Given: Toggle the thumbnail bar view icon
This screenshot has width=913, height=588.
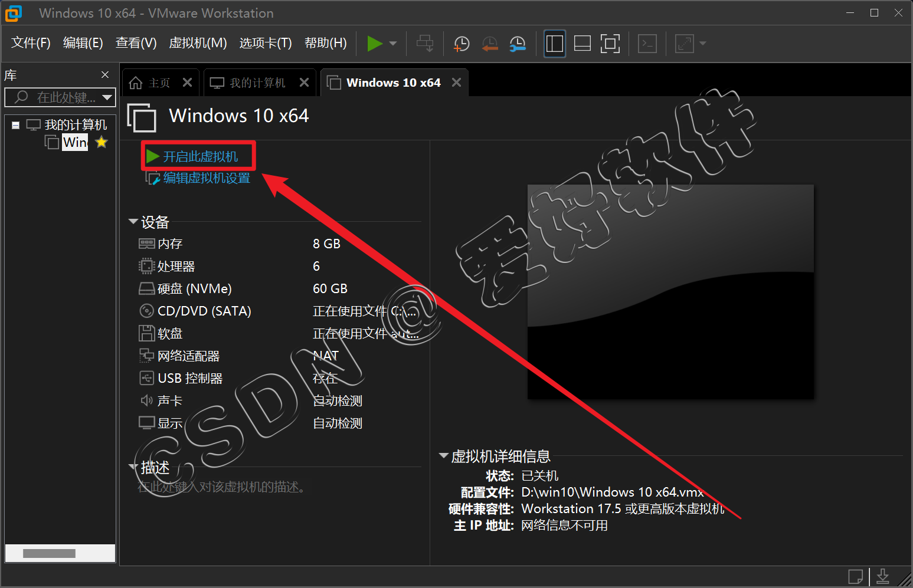Looking at the screenshot, I should click(x=583, y=44).
